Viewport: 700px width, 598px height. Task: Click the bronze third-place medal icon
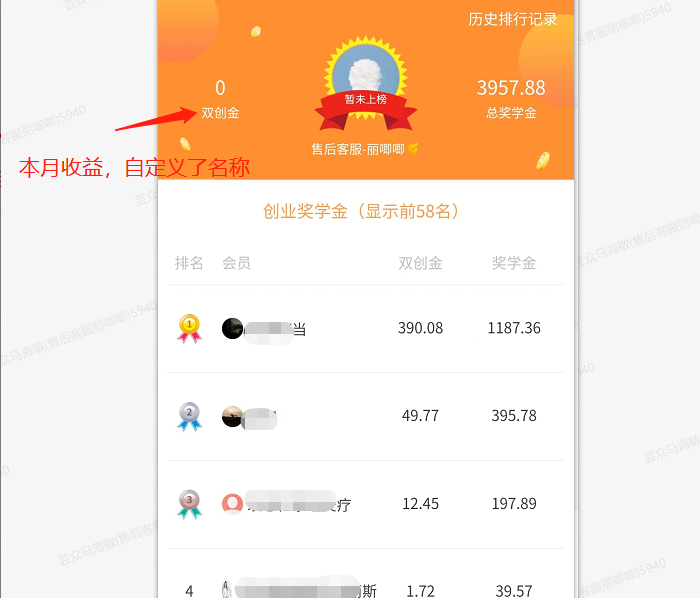(189, 504)
